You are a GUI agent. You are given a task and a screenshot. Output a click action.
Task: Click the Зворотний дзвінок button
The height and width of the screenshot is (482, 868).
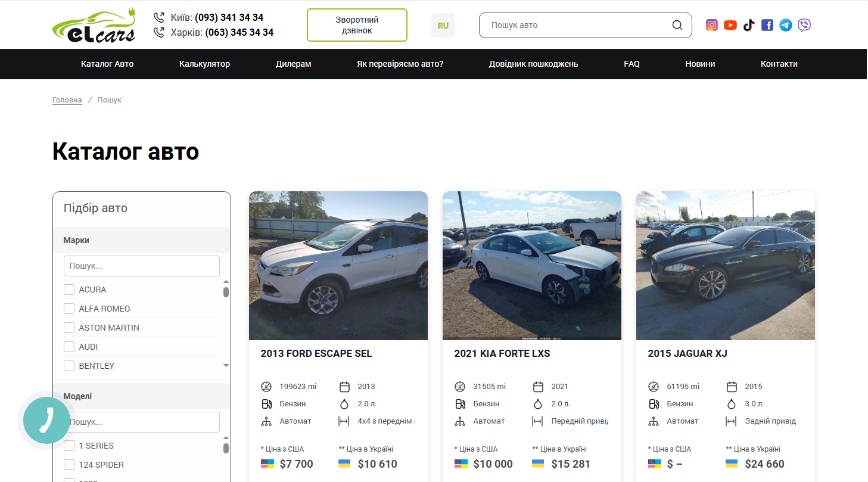pos(357,25)
